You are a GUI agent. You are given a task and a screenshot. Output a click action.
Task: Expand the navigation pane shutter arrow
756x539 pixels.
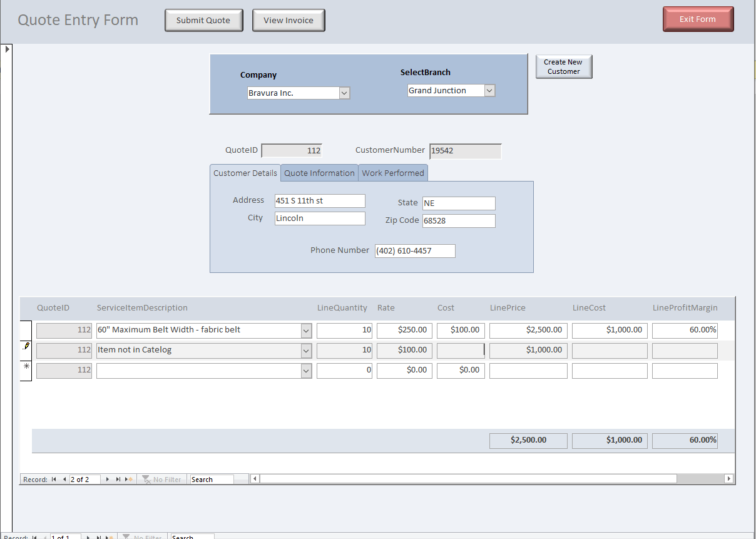click(7, 48)
